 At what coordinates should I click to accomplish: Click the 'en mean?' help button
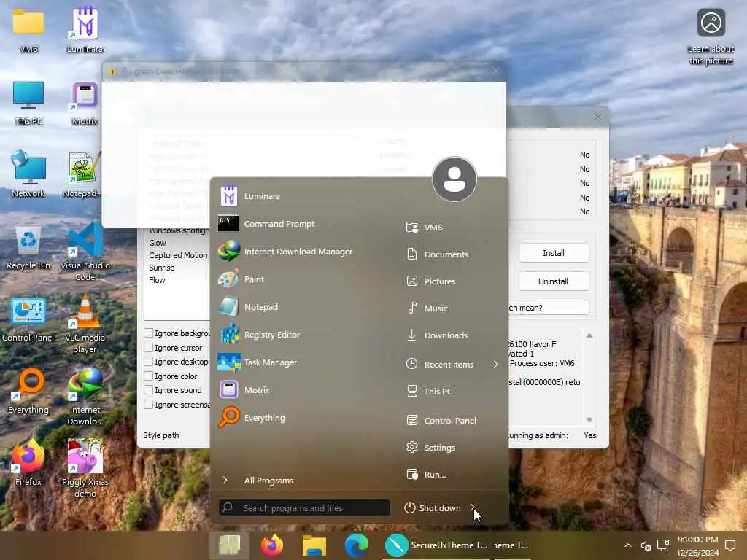pyautogui.click(x=549, y=308)
